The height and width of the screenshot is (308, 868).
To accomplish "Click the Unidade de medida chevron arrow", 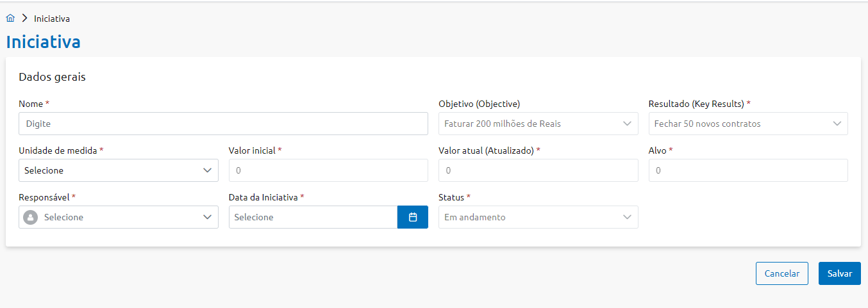I will [x=207, y=170].
